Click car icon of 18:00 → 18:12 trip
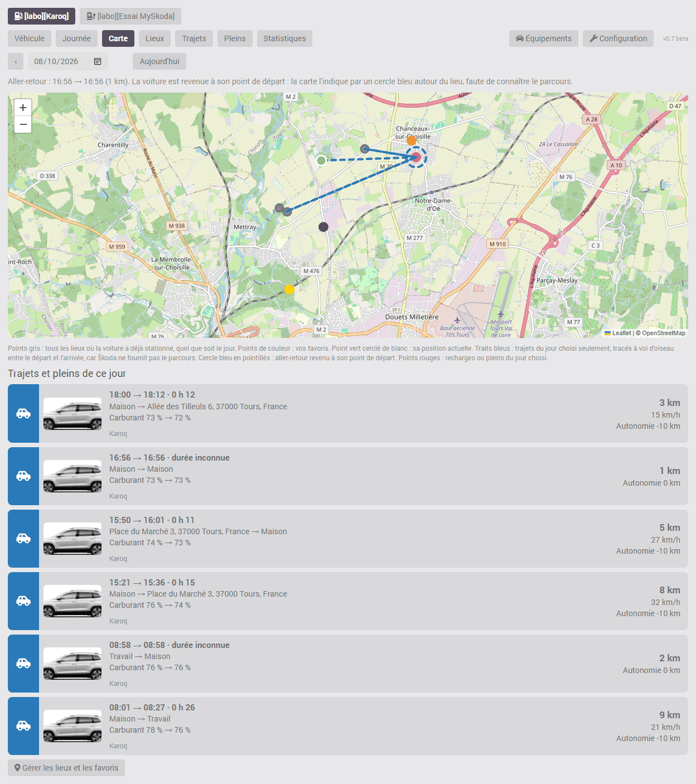The height and width of the screenshot is (784, 696). click(x=23, y=413)
